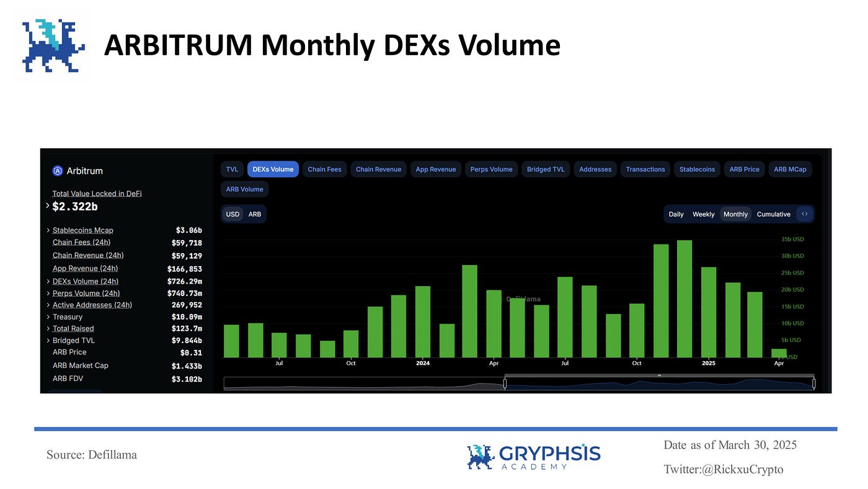
Task: Select the DEXs Volume tab
Action: pos(273,169)
